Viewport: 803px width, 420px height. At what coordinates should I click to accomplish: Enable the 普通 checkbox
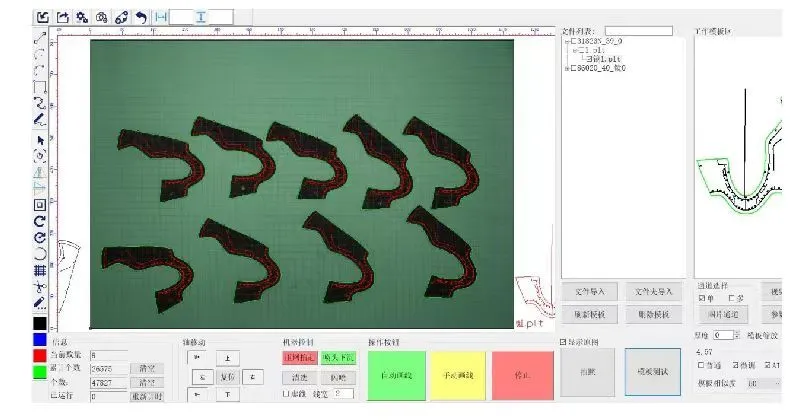click(701, 365)
